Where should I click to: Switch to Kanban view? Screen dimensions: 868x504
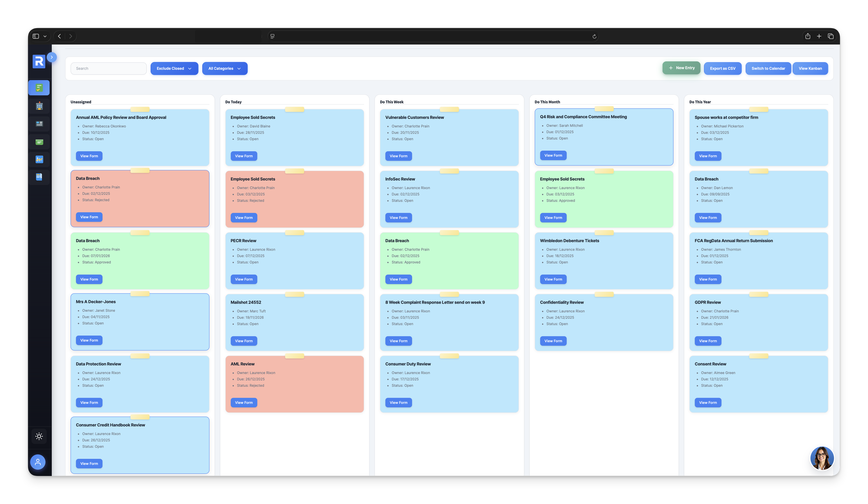[810, 68]
